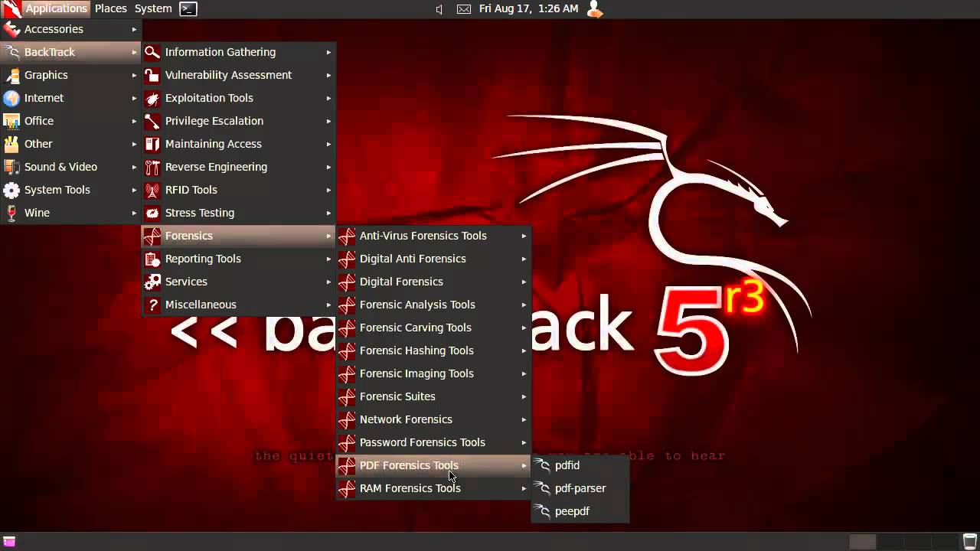Click the Internet globe icon

coord(11,98)
